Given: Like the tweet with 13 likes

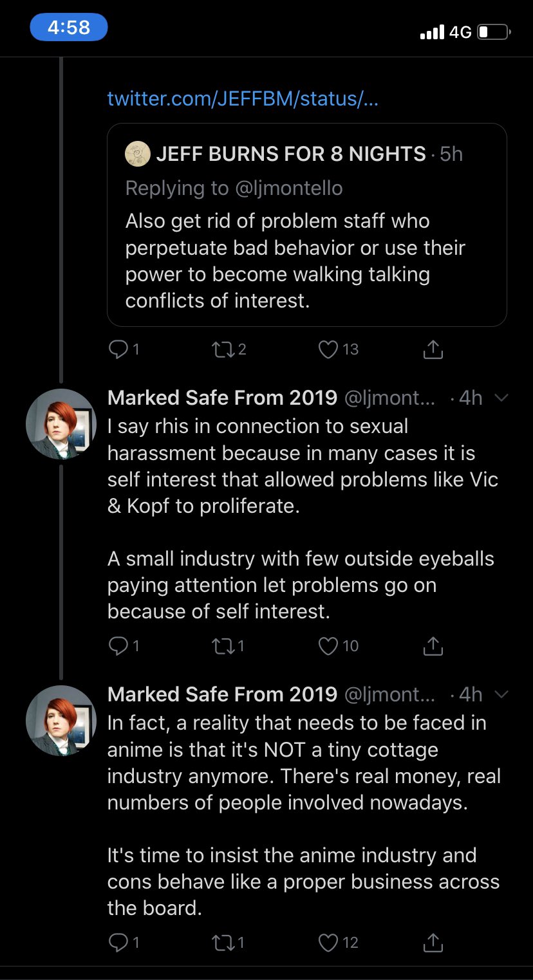Looking at the screenshot, I should (329, 349).
